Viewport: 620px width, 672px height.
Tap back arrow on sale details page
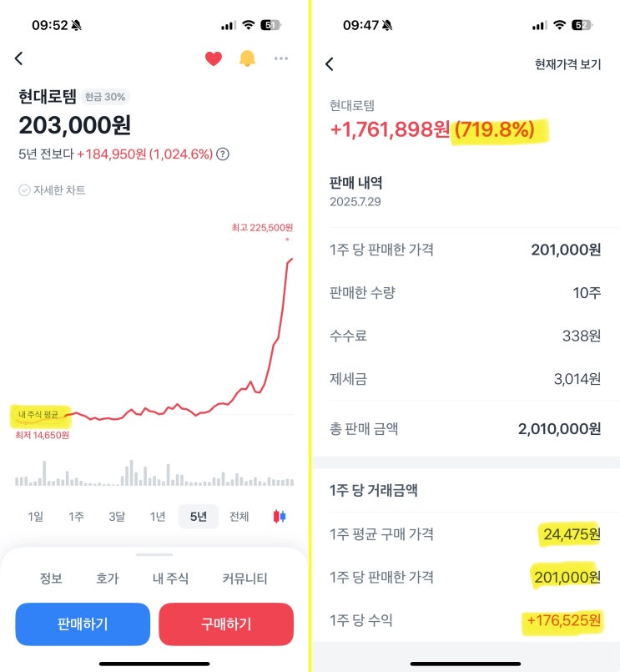click(330, 64)
